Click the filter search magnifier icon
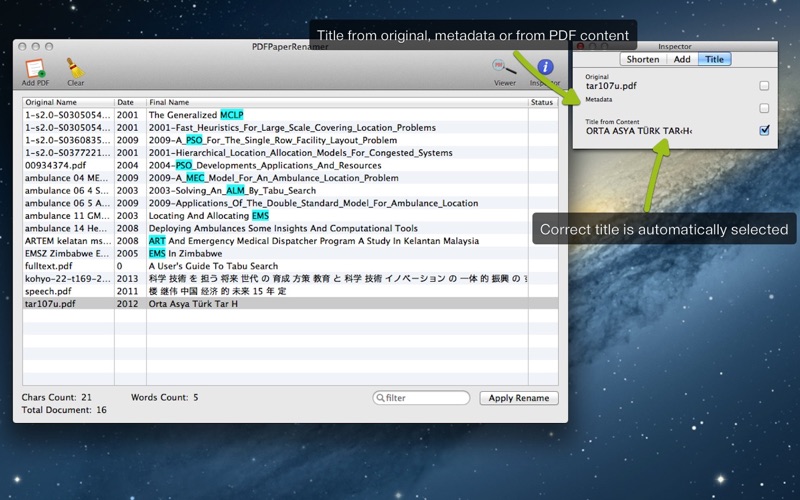The image size is (800, 500). 380,398
